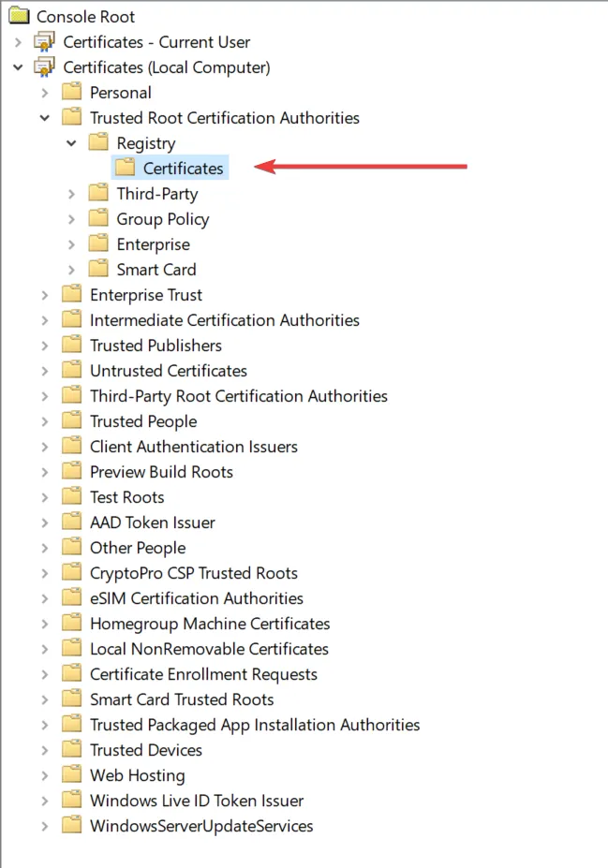Click the WindowsServerUpdateServices folder icon
Viewport: 608px width, 868px height.
pyautogui.click(x=71, y=825)
